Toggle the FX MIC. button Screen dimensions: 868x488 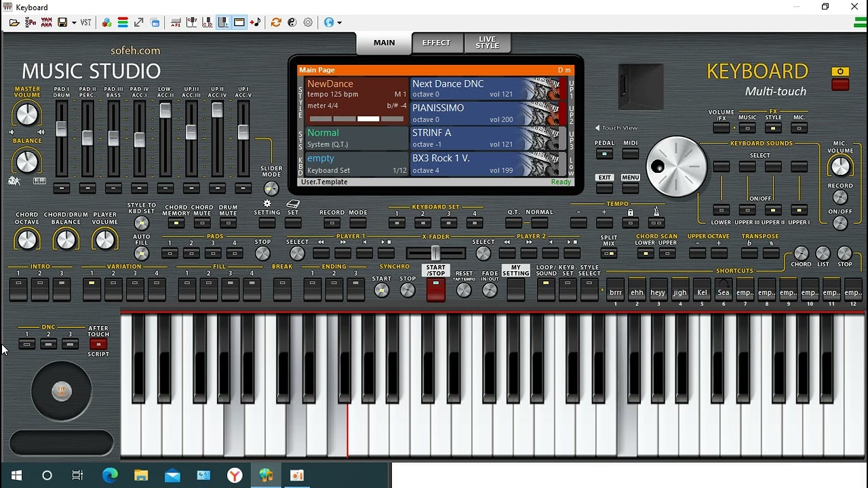pyautogui.click(x=800, y=128)
